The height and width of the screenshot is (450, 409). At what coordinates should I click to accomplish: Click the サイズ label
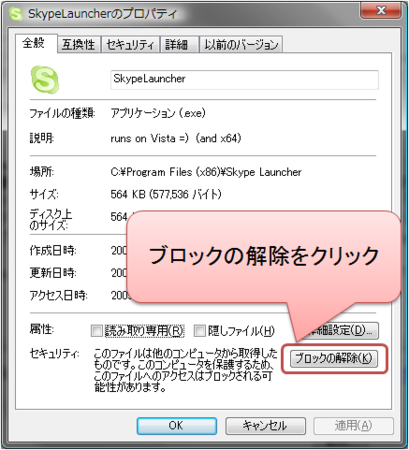[x=44, y=194]
